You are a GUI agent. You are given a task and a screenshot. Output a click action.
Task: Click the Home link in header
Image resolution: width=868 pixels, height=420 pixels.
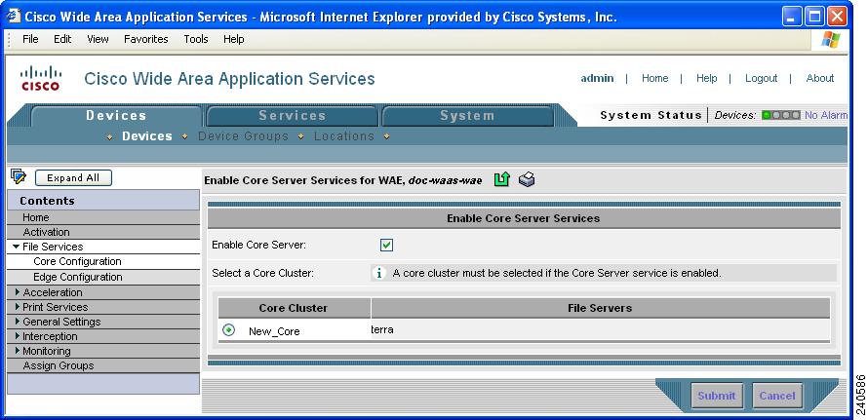click(654, 78)
